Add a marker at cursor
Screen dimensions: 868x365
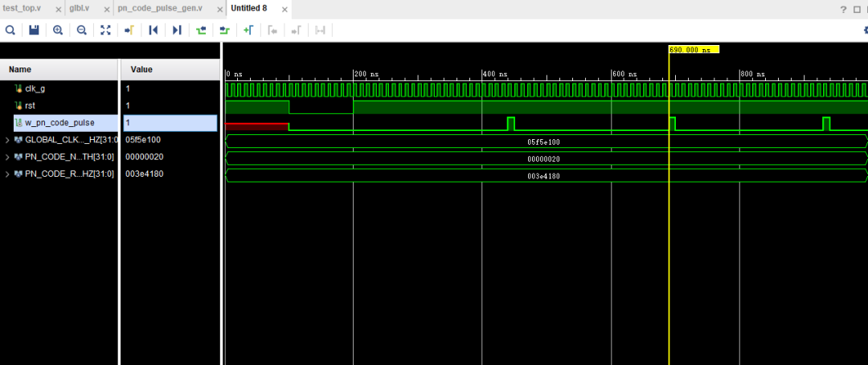tap(248, 30)
